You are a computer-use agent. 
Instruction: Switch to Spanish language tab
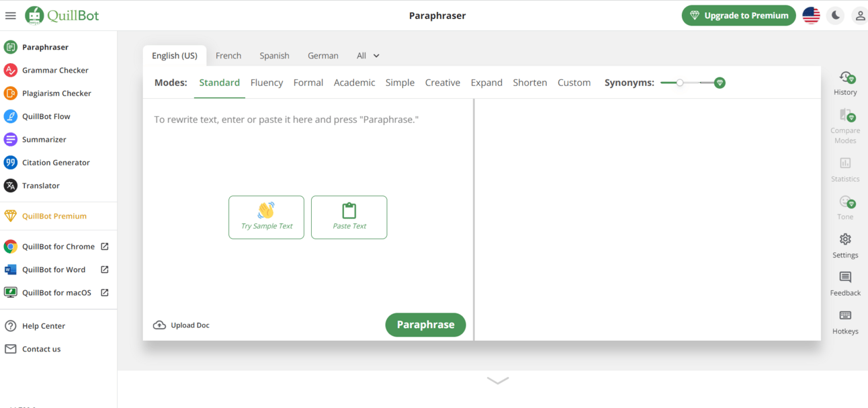click(x=274, y=56)
